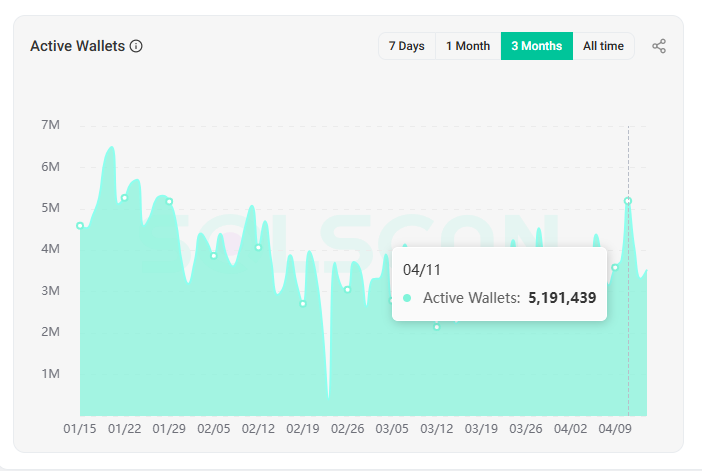This screenshot has width=702, height=471.
Task: Click the share icon in the top right
Action: point(659,46)
